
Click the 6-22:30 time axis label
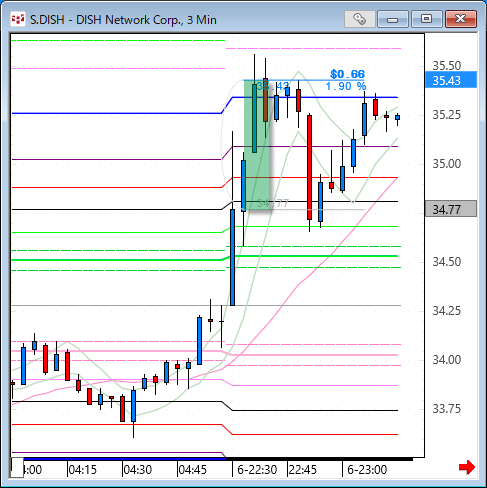(x=257, y=470)
